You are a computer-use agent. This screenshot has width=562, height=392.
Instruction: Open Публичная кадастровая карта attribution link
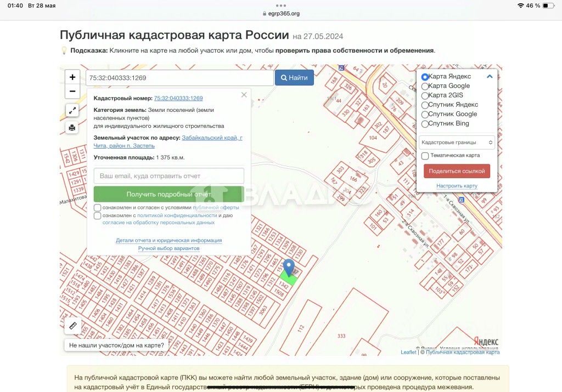tap(463, 353)
